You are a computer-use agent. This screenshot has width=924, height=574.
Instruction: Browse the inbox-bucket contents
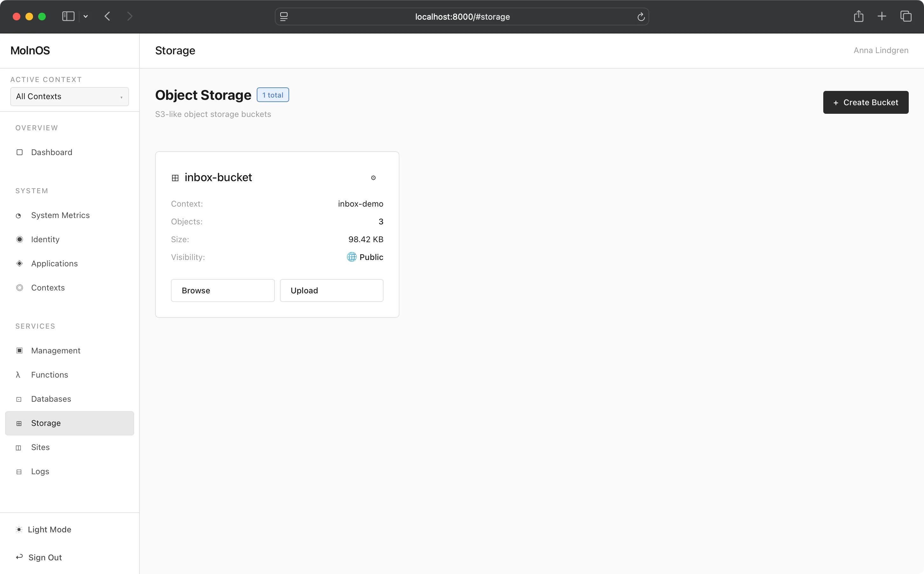coord(222,290)
